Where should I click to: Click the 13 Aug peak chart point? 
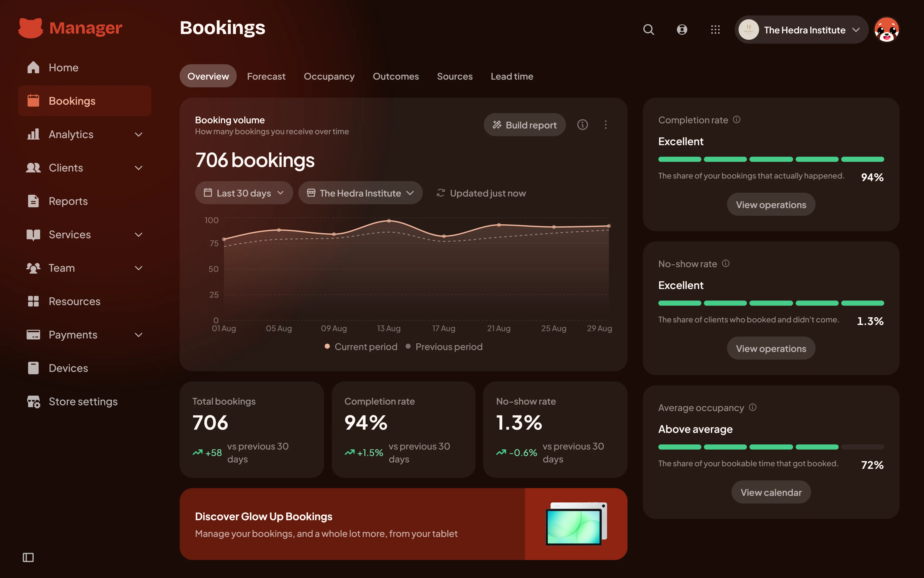point(389,220)
